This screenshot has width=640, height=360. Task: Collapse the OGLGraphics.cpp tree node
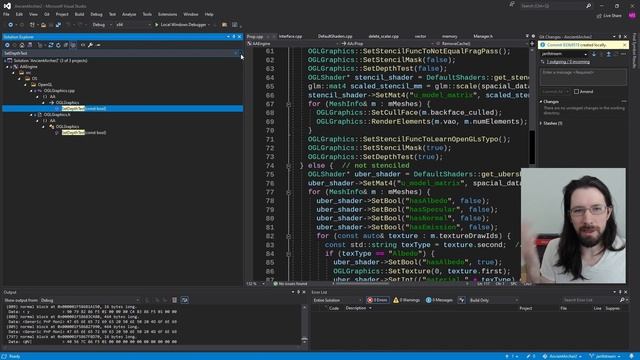tap(31, 91)
